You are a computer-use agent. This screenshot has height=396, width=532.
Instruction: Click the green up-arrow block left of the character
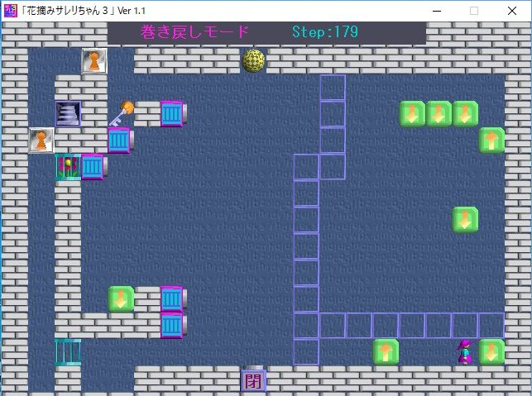pos(386,351)
